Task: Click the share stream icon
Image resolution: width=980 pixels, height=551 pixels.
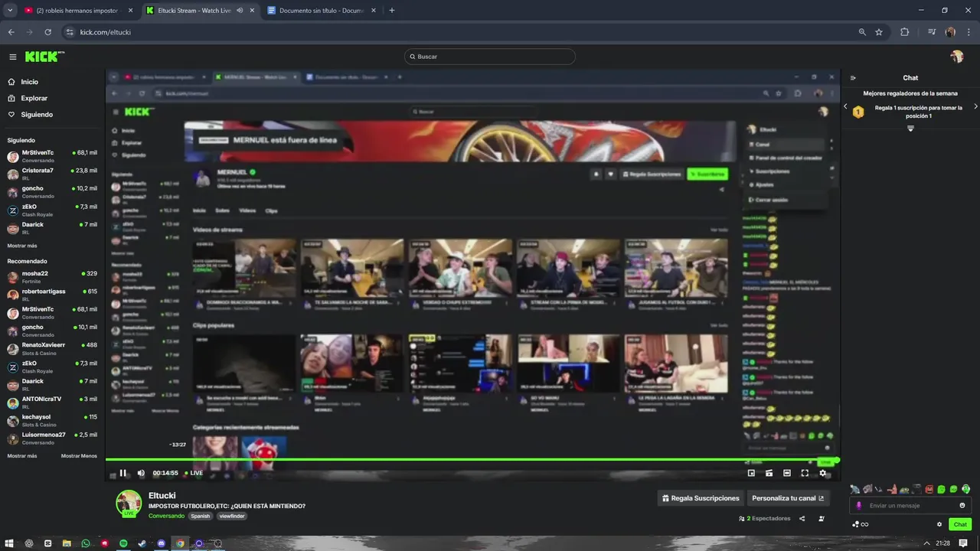Action: click(x=802, y=518)
